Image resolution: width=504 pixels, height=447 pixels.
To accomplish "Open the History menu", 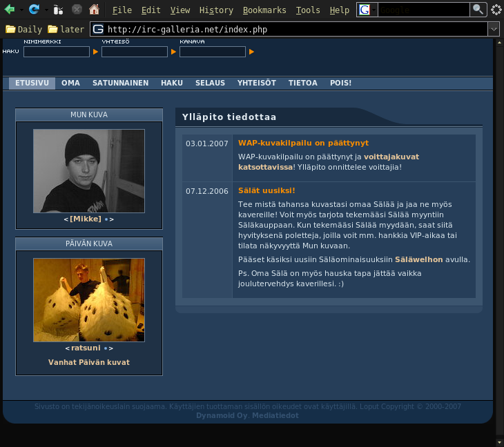I will (216, 10).
